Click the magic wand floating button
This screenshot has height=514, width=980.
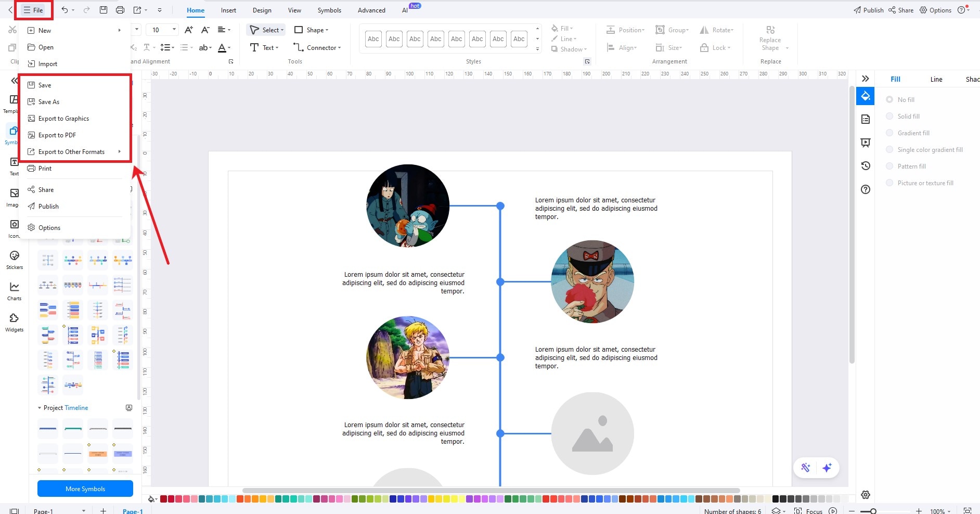(x=806, y=468)
